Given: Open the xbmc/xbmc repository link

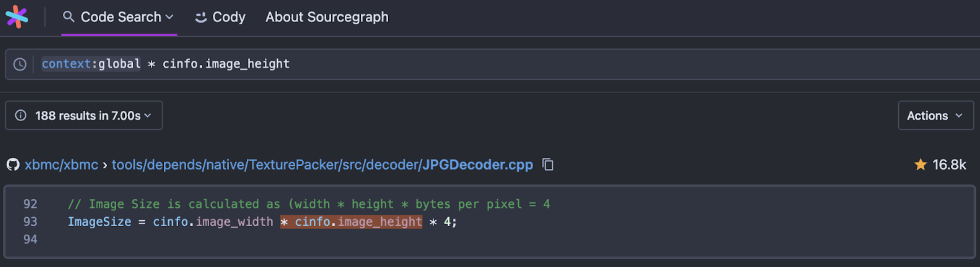Looking at the screenshot, I should click(61, 165).
